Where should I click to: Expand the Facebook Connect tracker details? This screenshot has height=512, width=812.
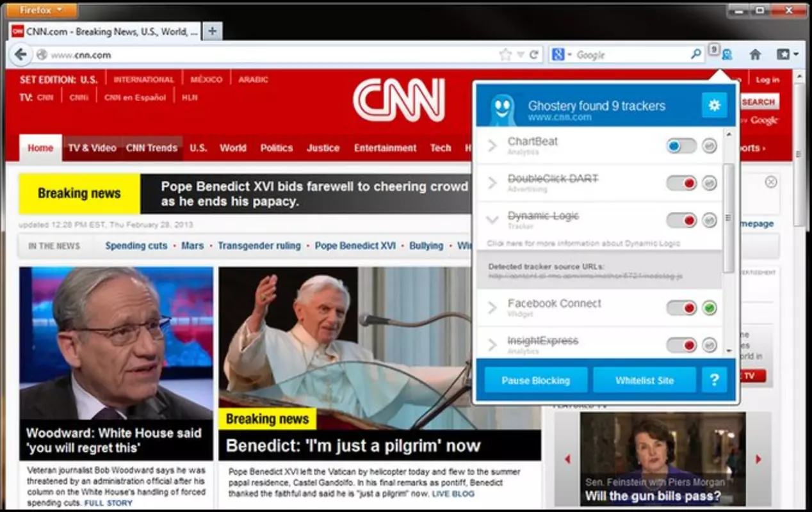point(492,308)
